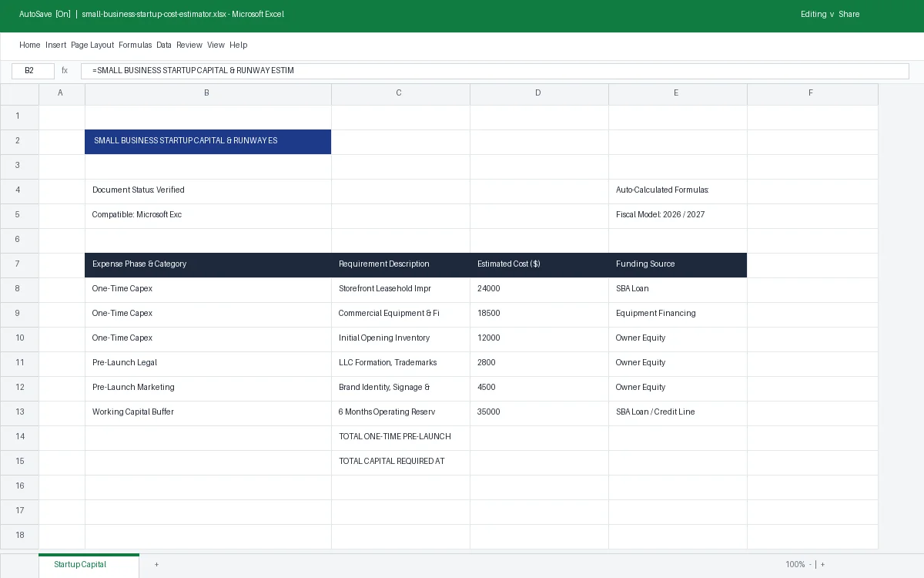Open the Home ribbon tab

29,45
